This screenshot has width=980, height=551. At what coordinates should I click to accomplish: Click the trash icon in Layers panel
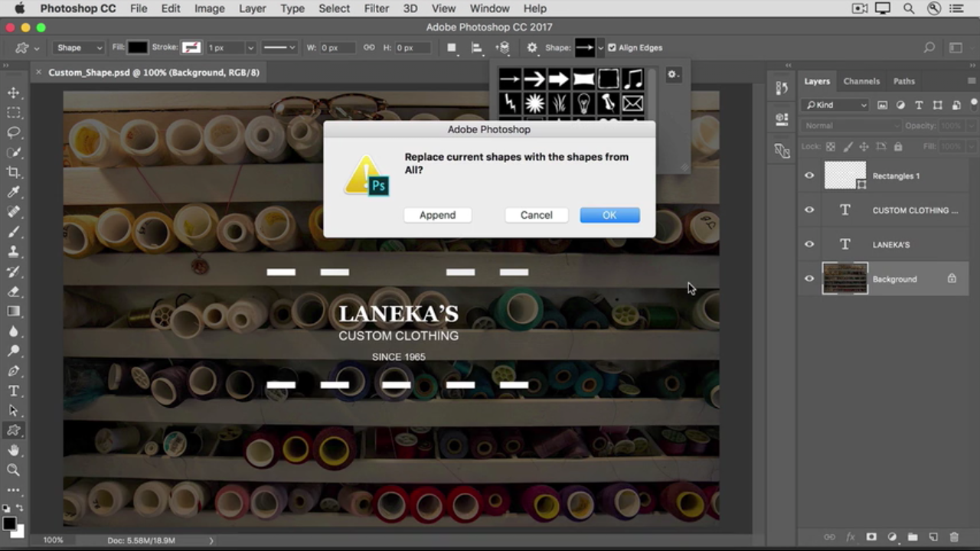pyautogui.click(x=954, y=538)
